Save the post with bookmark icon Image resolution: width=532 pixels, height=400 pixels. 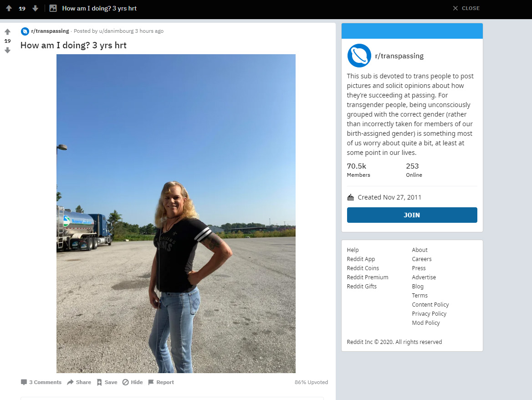click(107, 382)
